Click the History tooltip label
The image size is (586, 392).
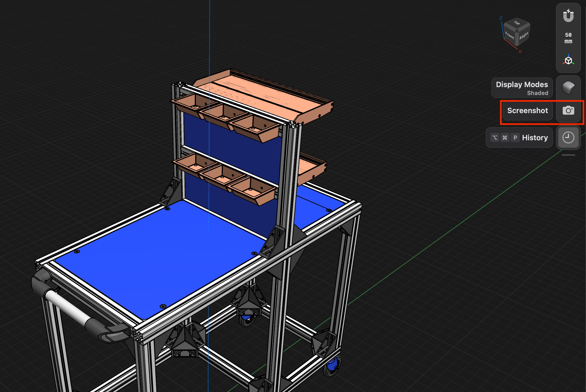[519, 137]
